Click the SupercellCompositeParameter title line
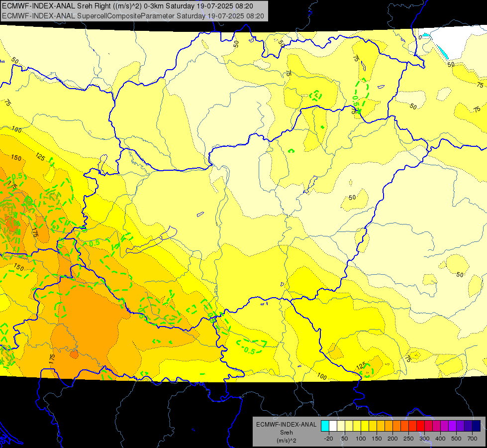The width and height of the screenshot is (487, 448). click(133, 16)
